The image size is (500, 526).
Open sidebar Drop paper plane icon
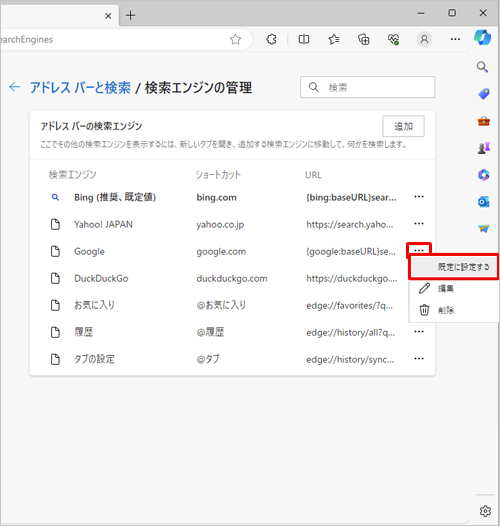[484, 228]
